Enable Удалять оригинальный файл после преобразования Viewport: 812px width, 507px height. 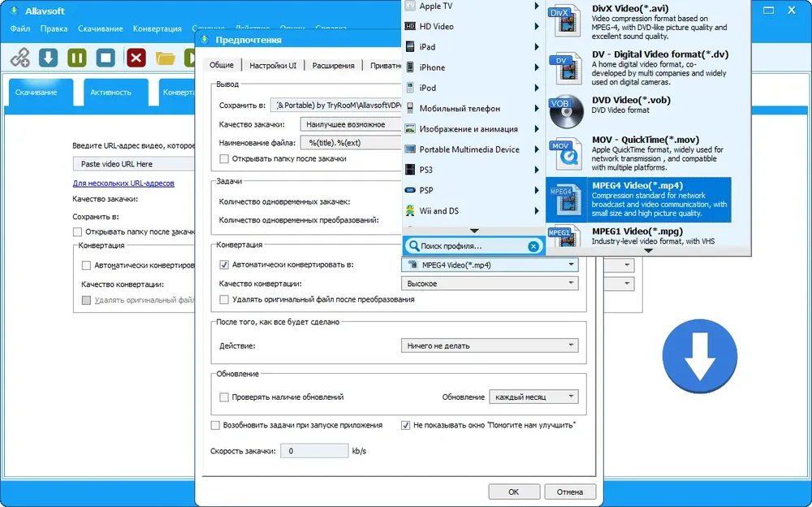click(x=224, y=299)
